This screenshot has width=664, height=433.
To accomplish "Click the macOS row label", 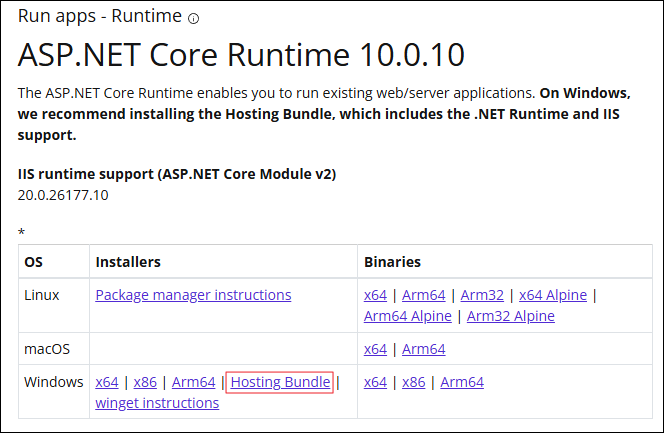I will click(47, 349).
